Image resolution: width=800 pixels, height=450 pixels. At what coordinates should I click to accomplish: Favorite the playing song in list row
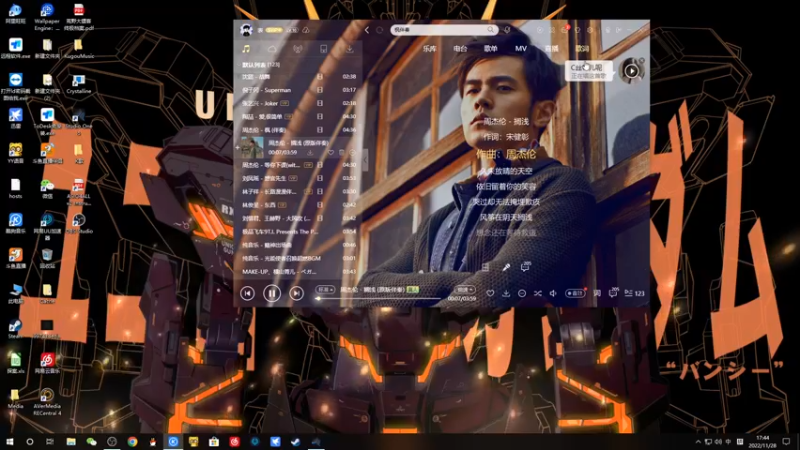(x=331, y=153)
